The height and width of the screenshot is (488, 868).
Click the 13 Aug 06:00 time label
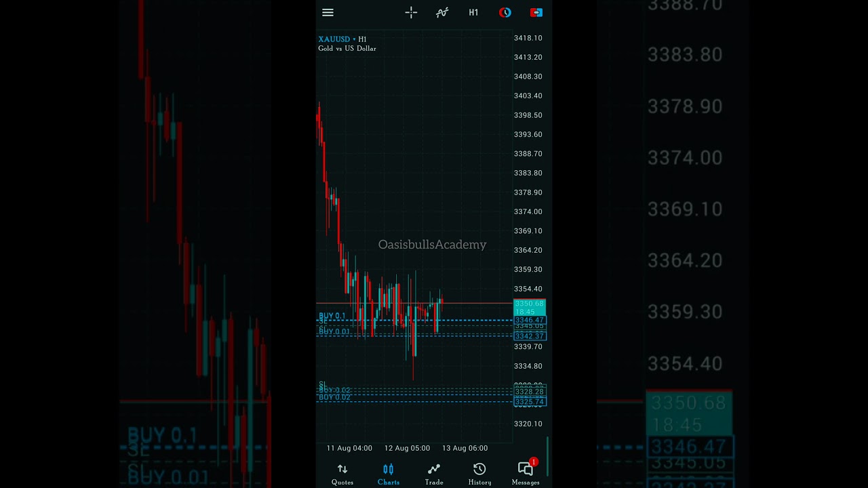[x=465, y=448]
